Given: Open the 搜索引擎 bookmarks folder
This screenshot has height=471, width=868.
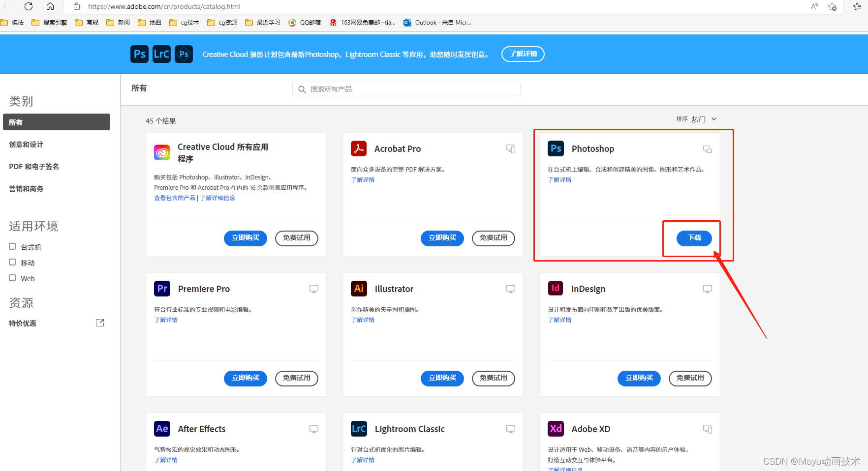Looking at the screenshot, I should click(49, 23).
